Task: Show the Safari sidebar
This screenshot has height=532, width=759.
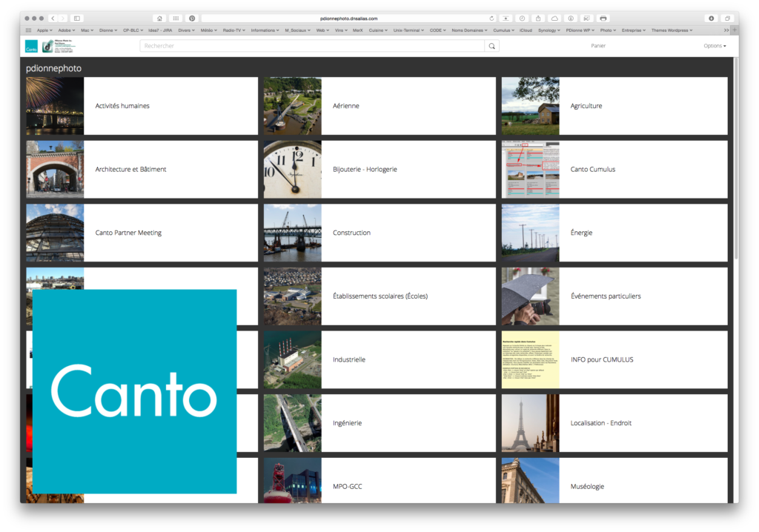Action: click(77, 19)
